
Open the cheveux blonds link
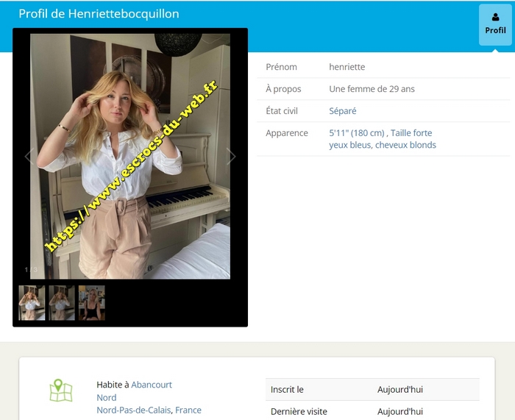pos(406,145)
